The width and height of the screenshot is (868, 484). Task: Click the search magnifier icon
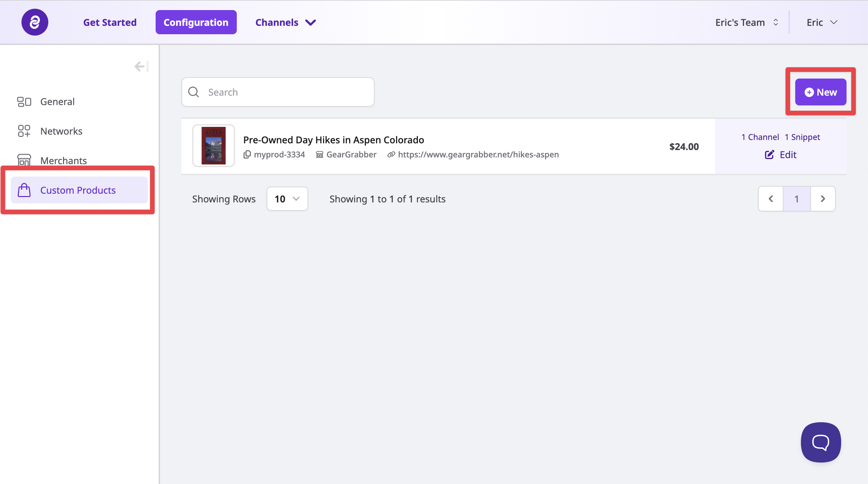click(194, 92)
